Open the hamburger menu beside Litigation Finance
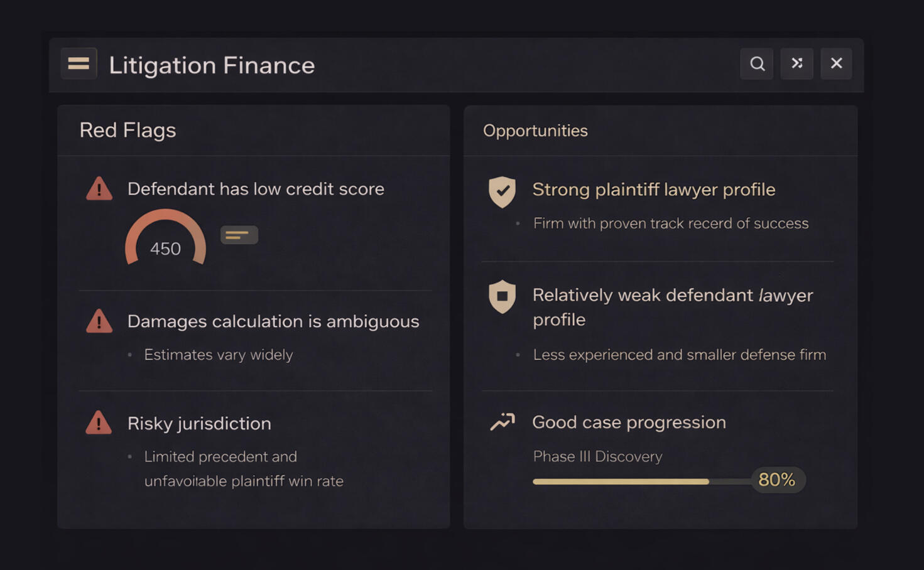The width and height of the screenshot is (924, 570). pos(79,63)
